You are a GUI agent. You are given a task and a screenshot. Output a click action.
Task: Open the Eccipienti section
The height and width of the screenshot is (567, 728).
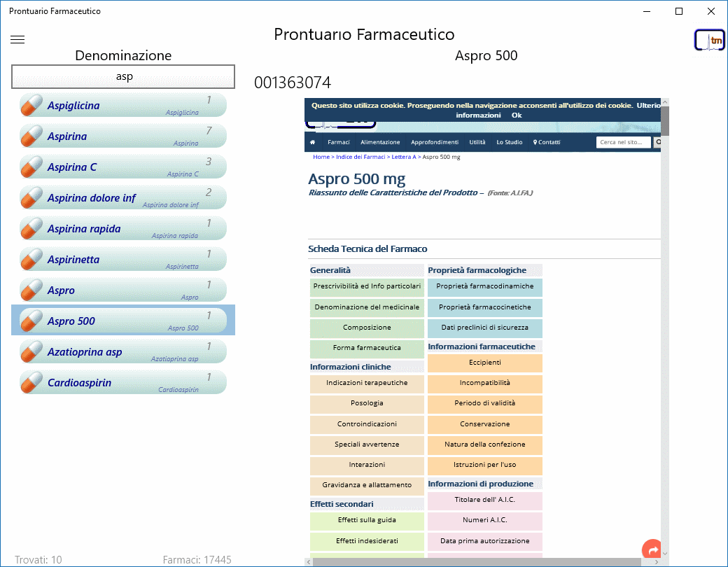pyautogui.click(x=484, y=363)
